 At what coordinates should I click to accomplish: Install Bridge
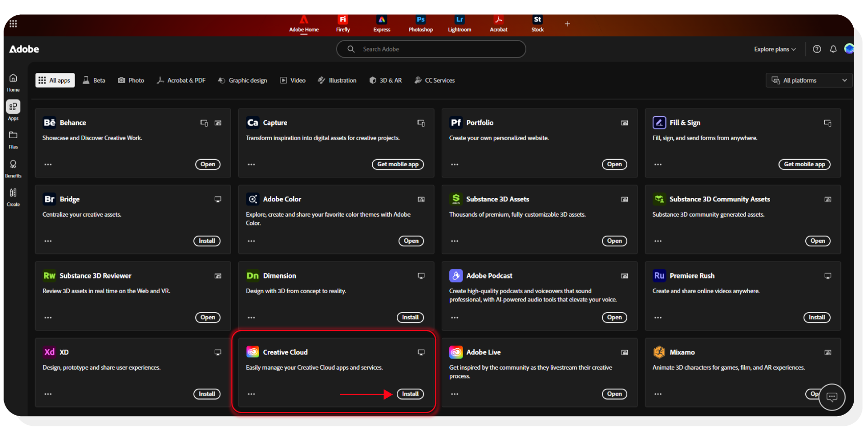point(207,241)
